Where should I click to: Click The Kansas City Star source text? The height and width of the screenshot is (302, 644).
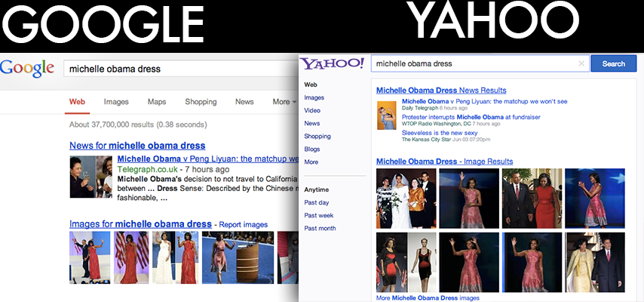[x=426, y=140]
